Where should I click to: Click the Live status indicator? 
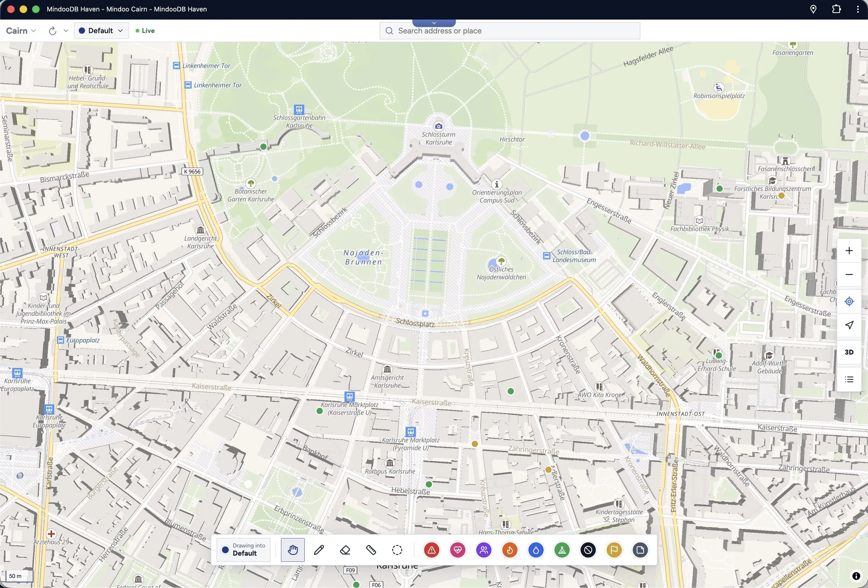pyautogui.click(x=145, y=31)
